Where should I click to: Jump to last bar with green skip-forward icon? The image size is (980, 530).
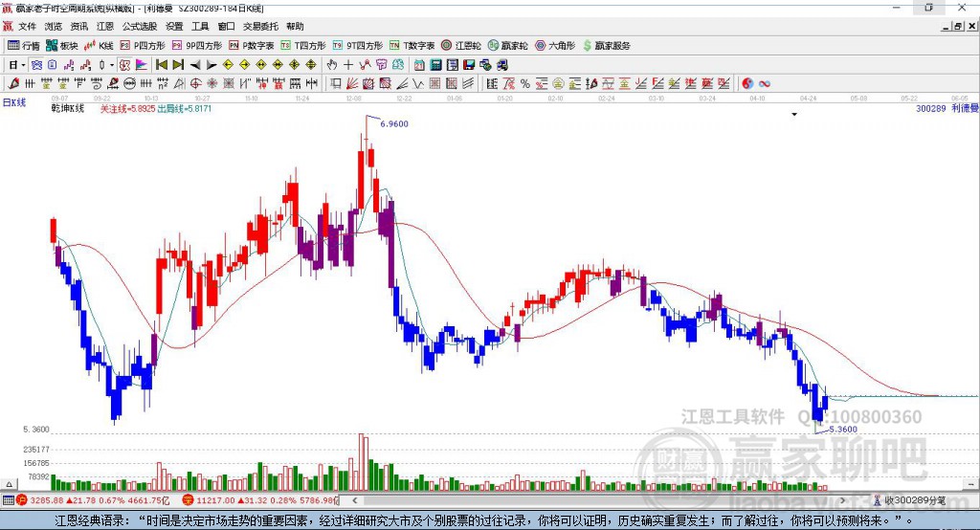[x=178, y=65]
